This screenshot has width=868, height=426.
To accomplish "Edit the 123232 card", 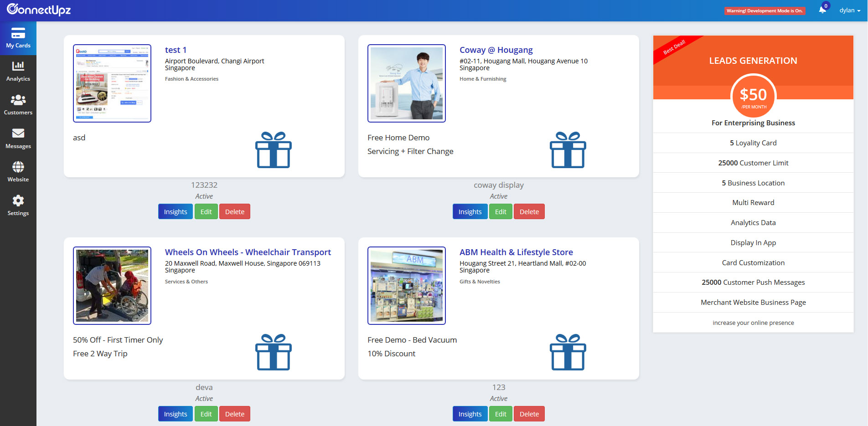I will click(x=206, y=211).
